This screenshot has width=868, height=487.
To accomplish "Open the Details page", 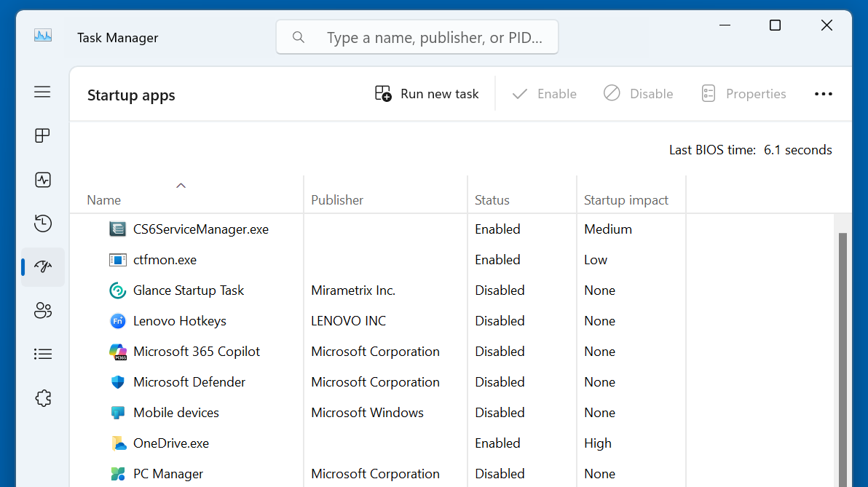I will (42, 354).
